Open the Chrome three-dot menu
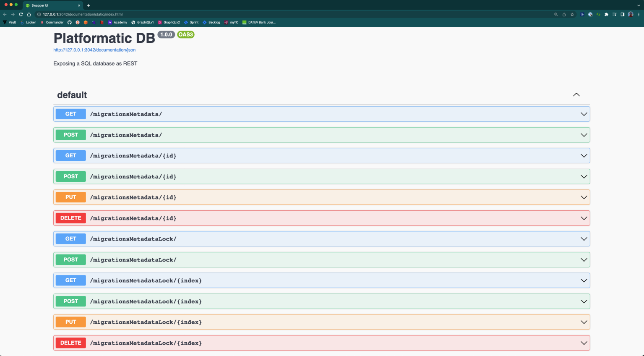The height and width of the screenshot is (356, 644). [x=639, y=14]
